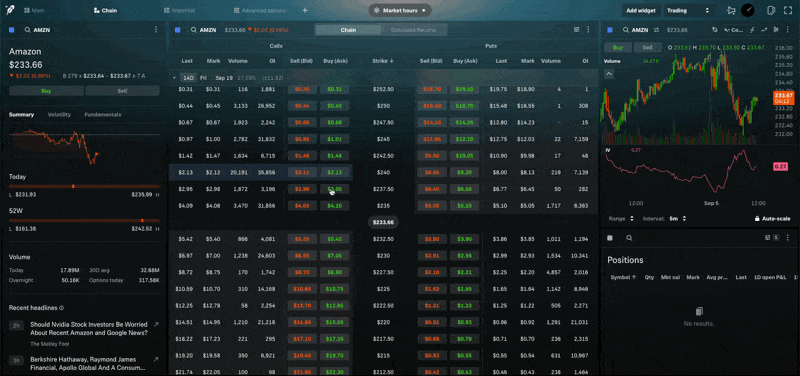Click the $233.66 current price marker in chain
The height and width of the screenshot is (376, 800).
pyautogui.click(x=383, y=222)
